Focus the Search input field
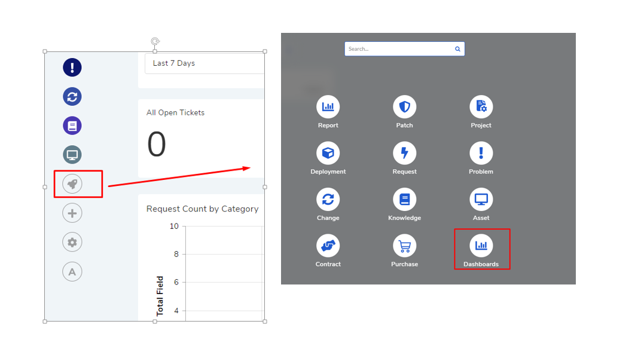644x358 pixels. pos(405,49)
